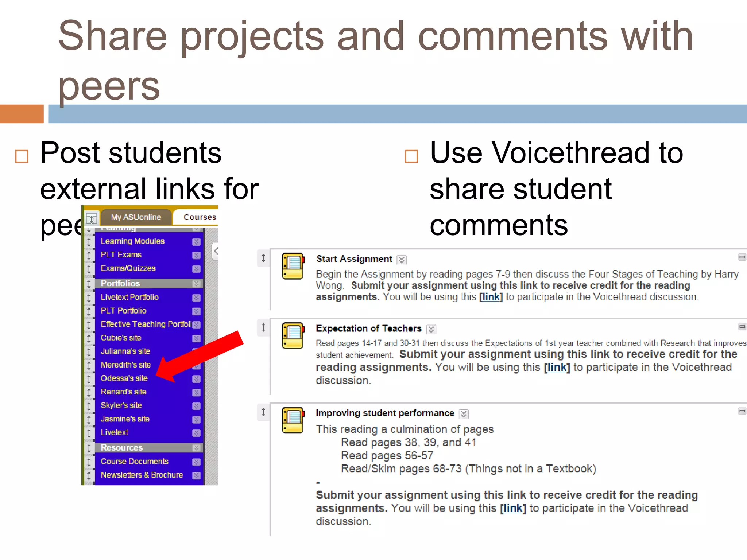Click the Learning Modules menu link

pyautogui.click(x=132, y=241)
